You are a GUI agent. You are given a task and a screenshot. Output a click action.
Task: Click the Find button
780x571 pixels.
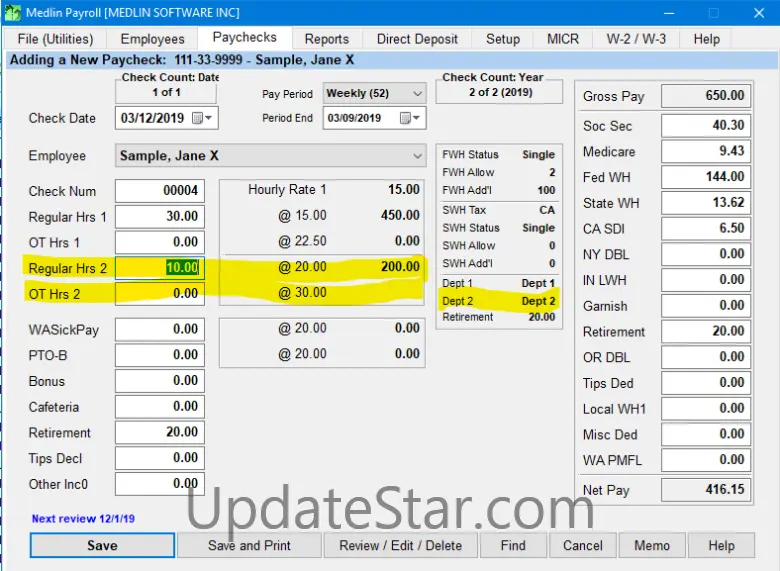[513, 545]
